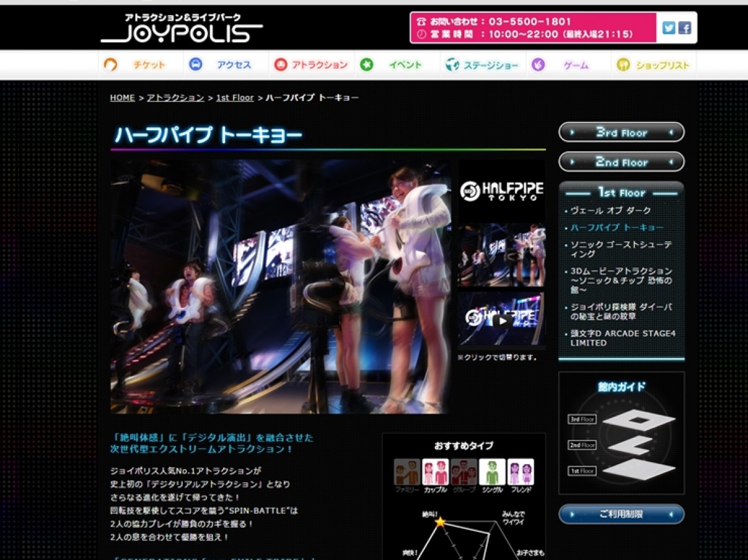Click the yellow ショップリスト nav icon

[623, 64]
